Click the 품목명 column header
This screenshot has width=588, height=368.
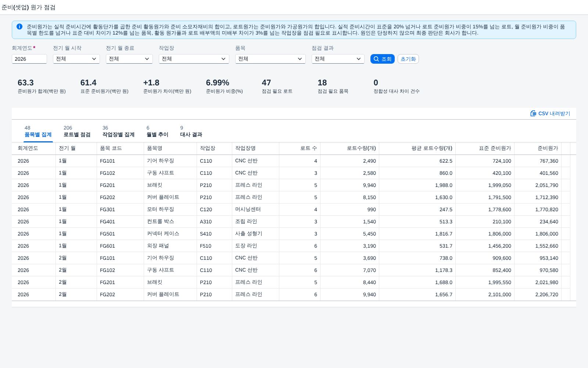click(171, 148)
